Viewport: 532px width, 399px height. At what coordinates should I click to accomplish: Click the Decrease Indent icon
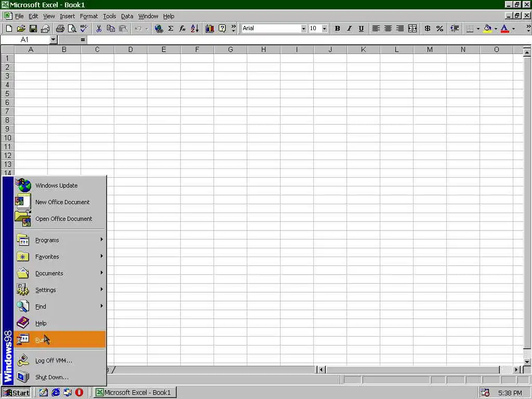pyautogui.click(x=455, y=29)
